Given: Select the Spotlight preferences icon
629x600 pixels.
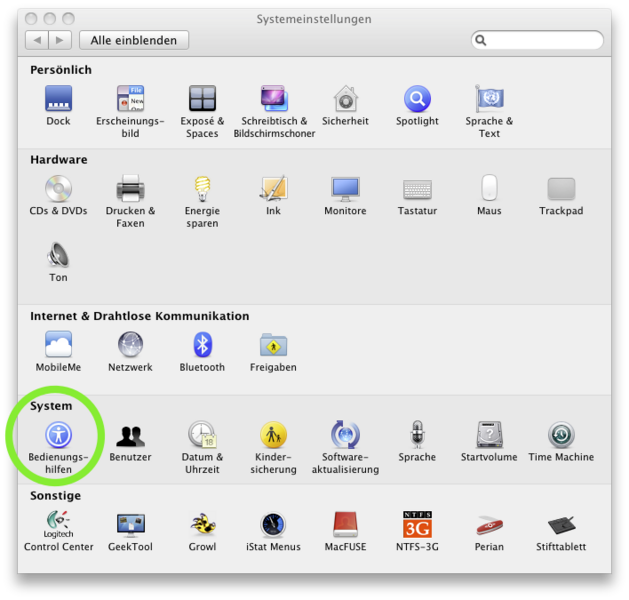Looking at the screenshot, I should coord(417,99).
